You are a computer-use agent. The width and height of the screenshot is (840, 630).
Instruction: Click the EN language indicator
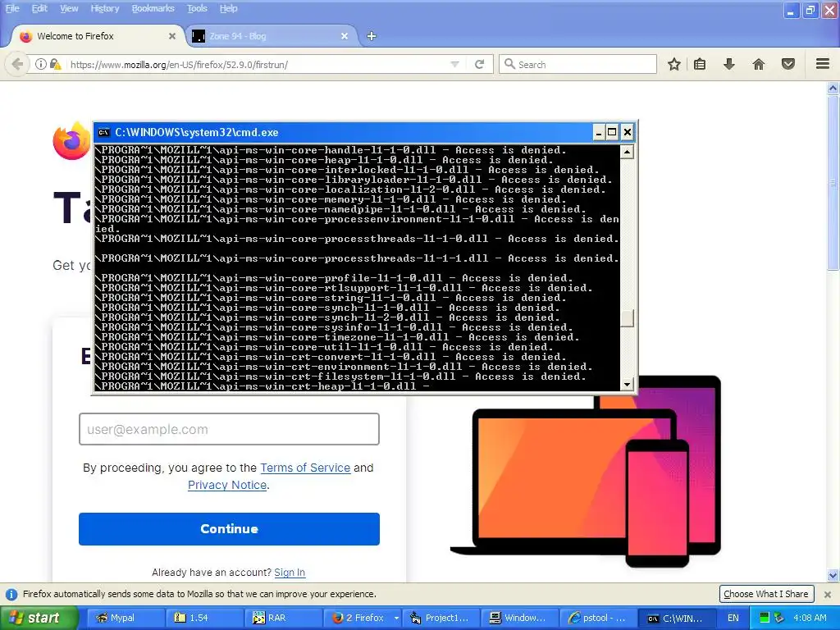click(733, 618)
